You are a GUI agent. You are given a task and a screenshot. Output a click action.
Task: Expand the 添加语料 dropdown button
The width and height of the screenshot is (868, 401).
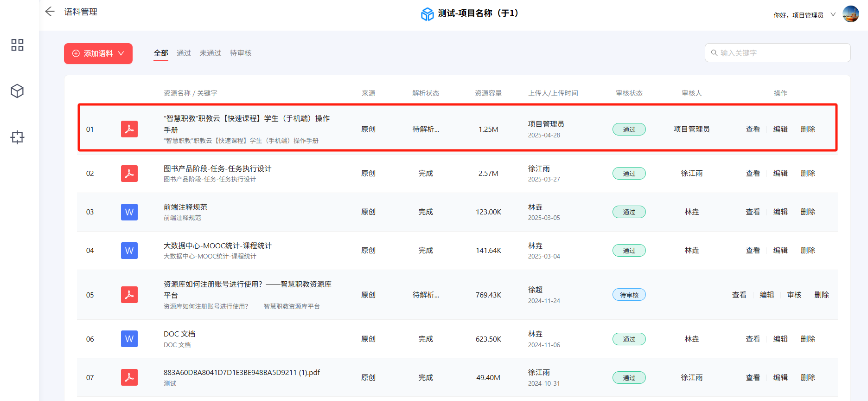(x=98, y=53)
